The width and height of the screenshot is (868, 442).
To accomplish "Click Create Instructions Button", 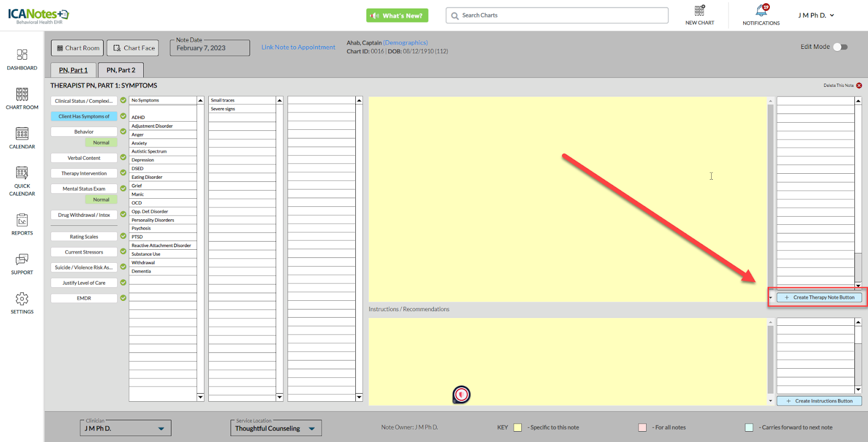I will (819, 401).
